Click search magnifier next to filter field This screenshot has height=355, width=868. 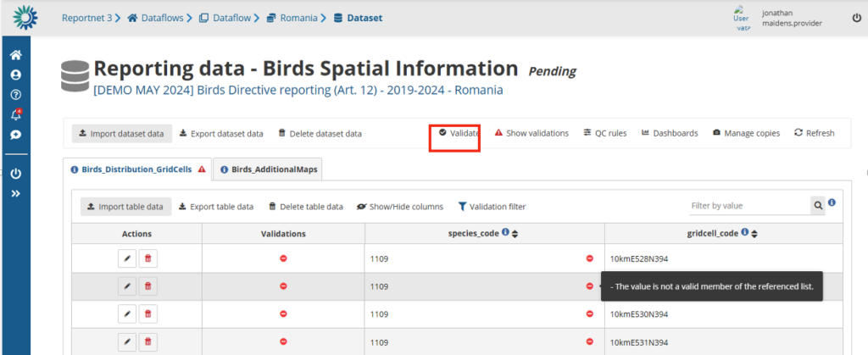pyautogui.click(x=818, y=205)
